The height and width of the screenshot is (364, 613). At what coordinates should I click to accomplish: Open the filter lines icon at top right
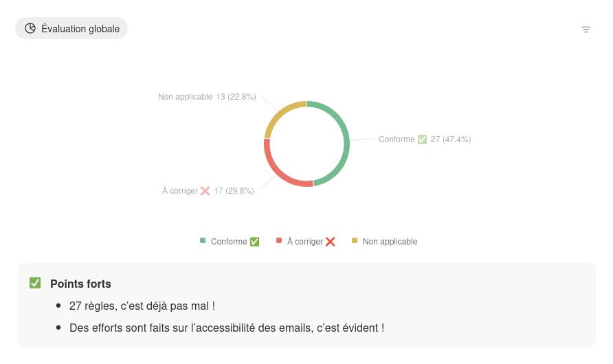(586, 30)
